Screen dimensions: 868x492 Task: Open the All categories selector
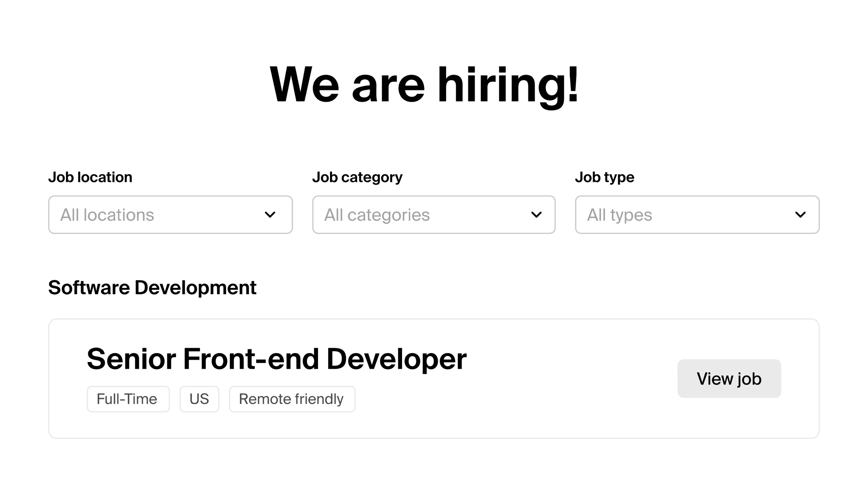[433, 215]
